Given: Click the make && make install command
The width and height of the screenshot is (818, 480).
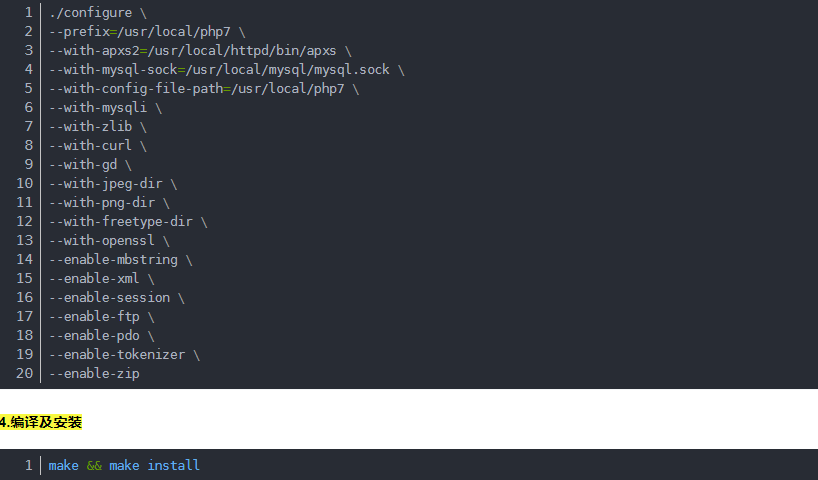Looking at the screenshot, I should click(x=124, y=465).
